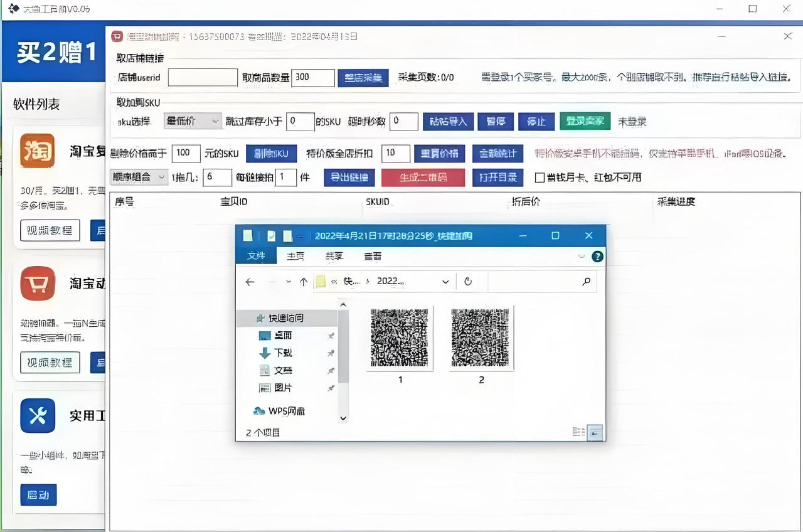Open the 顺序组合 combination dropdown
Viewport: 803px width, 532px height.
(139, 178)
